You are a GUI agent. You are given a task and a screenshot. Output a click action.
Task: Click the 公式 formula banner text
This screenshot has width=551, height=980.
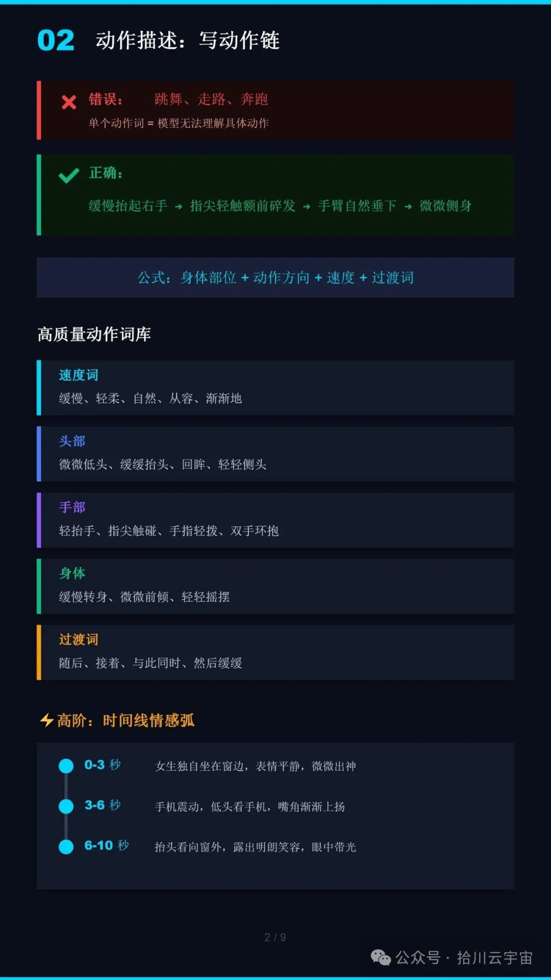click(x=275, y=278)
